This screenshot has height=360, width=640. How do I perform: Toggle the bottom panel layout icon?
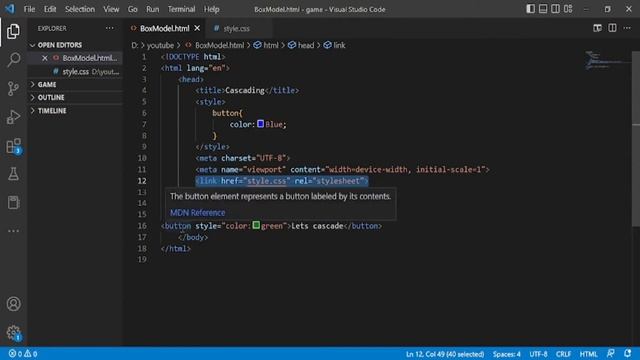pos(543,9)
